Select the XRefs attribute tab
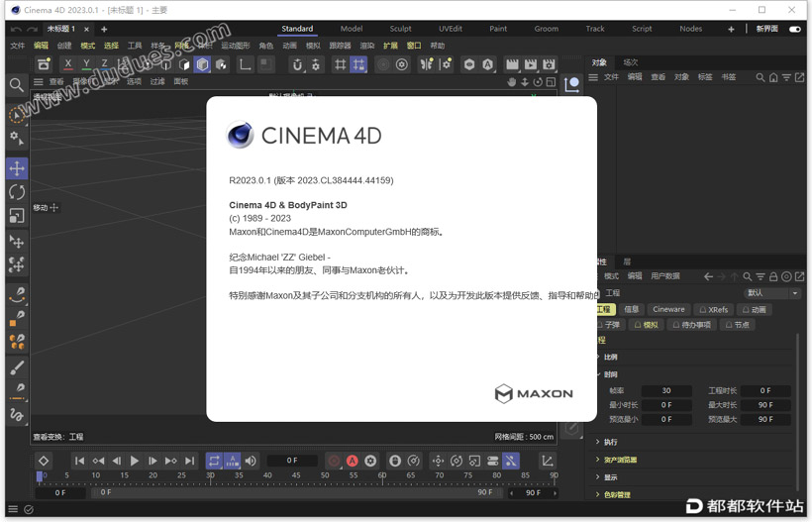Screen dimensions: 812x522 tap(714, 309)
